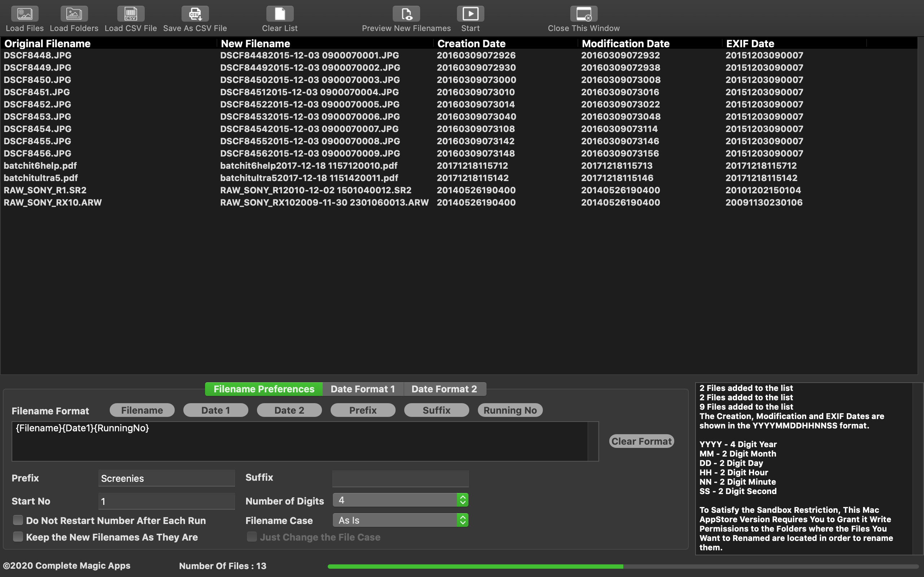Enable Just Change the File Case

pos(252,537)
